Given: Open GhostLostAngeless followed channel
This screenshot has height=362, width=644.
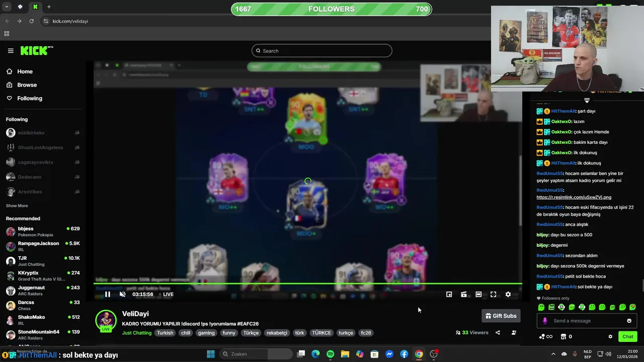Looking at the screenshot, I should pyautogui.click(x=41, y=147).
